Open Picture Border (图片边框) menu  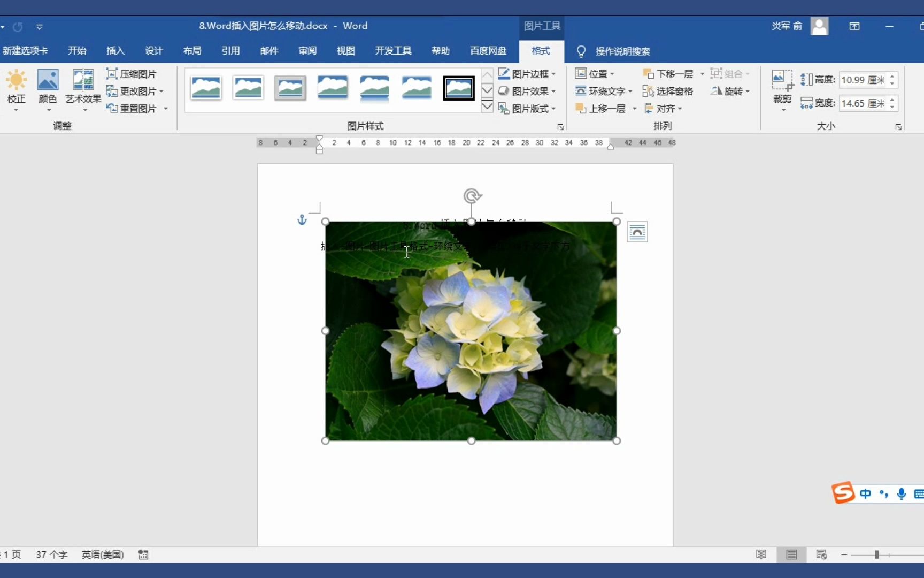pyautogui.click(x=527, y=74)
